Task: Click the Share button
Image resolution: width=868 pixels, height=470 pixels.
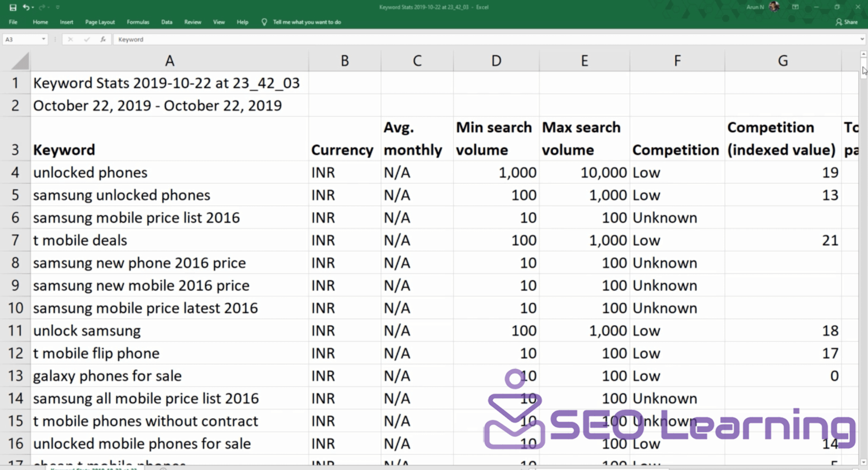Action: point(847,22)
